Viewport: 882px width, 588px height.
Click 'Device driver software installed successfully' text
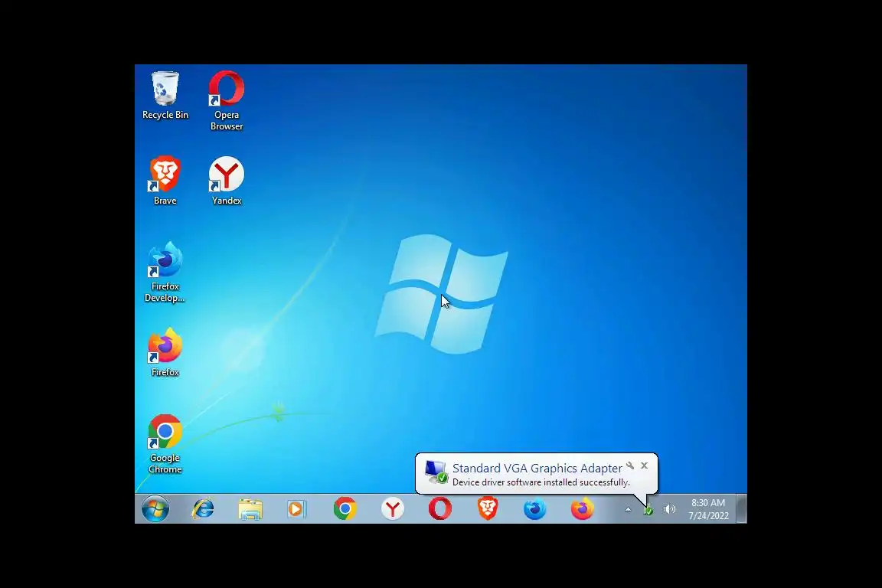point(541,482)
